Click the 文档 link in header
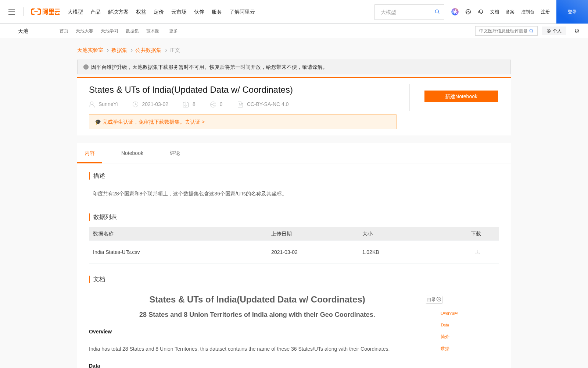The height and width of the screenshot is (368, 588). 495,12
